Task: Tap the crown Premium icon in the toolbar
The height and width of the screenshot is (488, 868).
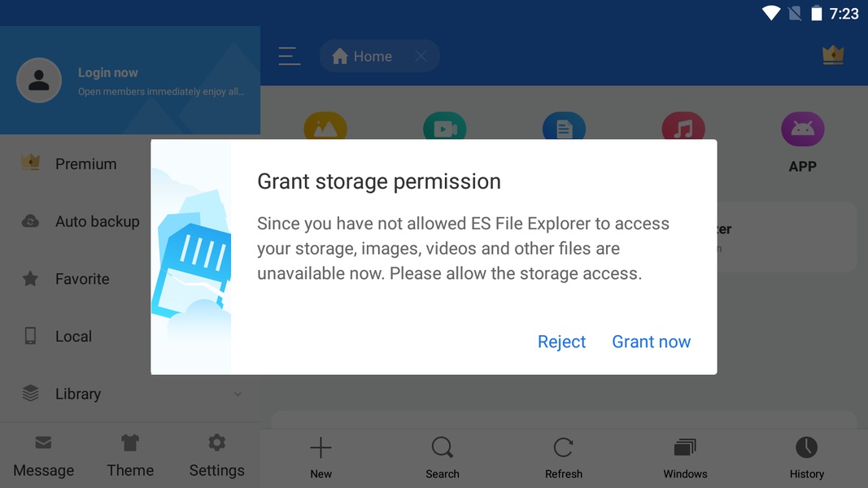Action: [832, 55]
